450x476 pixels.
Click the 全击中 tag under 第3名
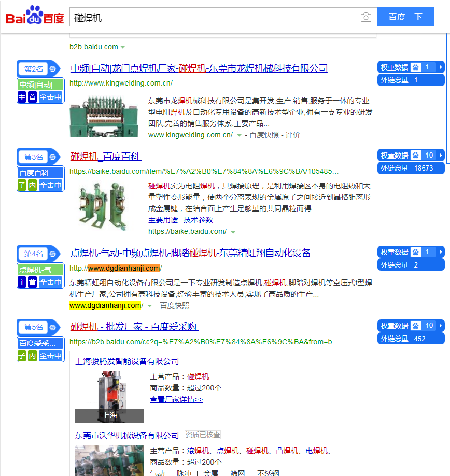coord(50,185)
